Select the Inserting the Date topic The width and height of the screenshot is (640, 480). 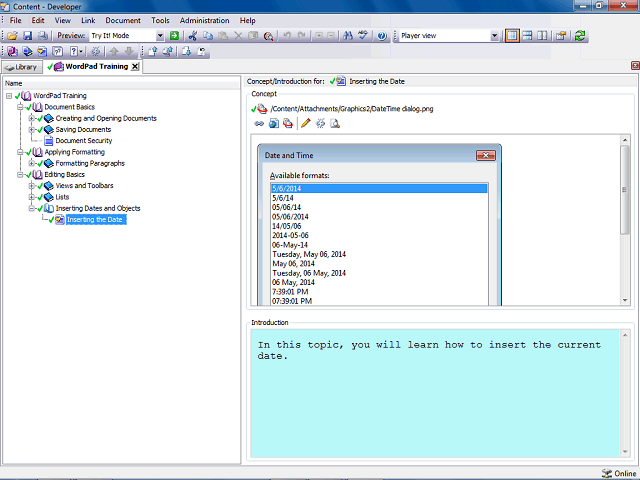(95, 220)
